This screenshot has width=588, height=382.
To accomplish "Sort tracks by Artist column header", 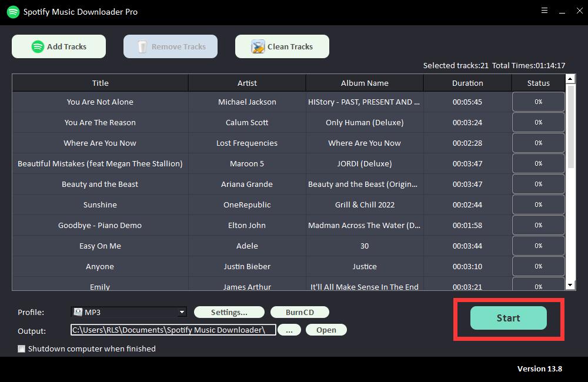I will [x=247, y=83].
